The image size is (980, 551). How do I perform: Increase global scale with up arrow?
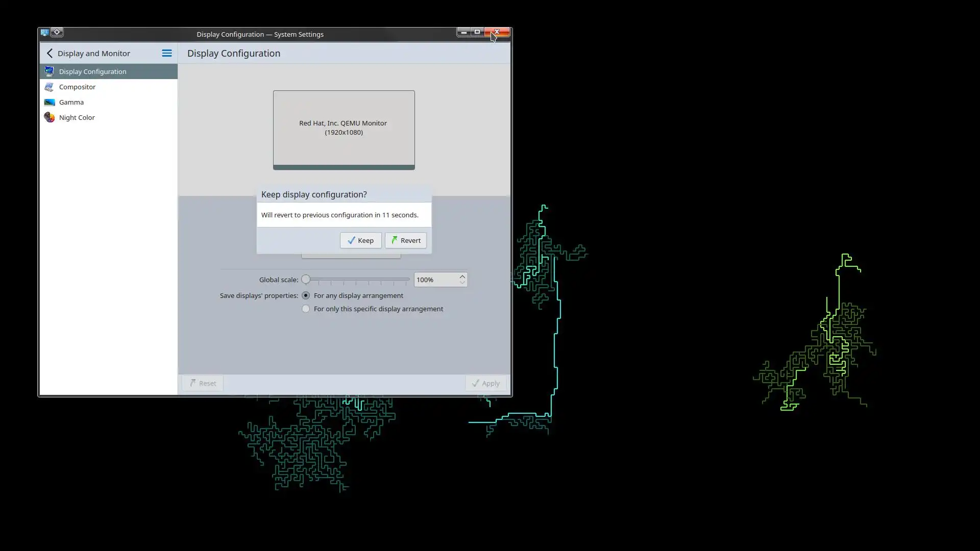462,277
